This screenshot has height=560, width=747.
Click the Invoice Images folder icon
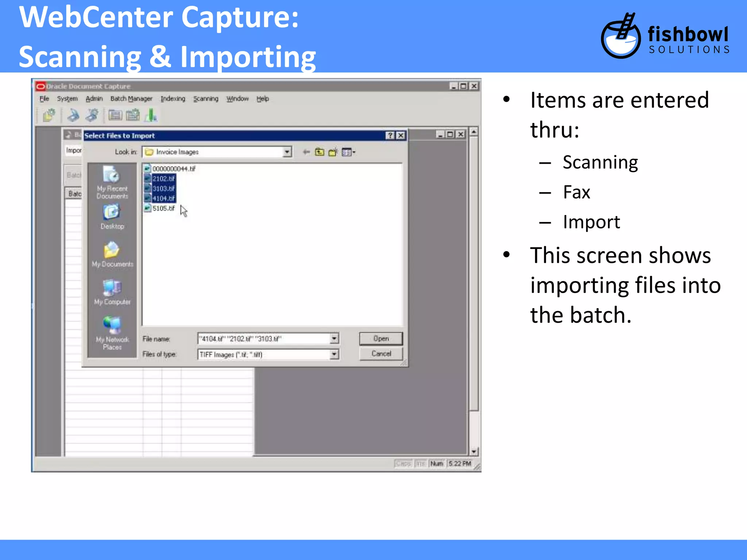coord(149,152)
